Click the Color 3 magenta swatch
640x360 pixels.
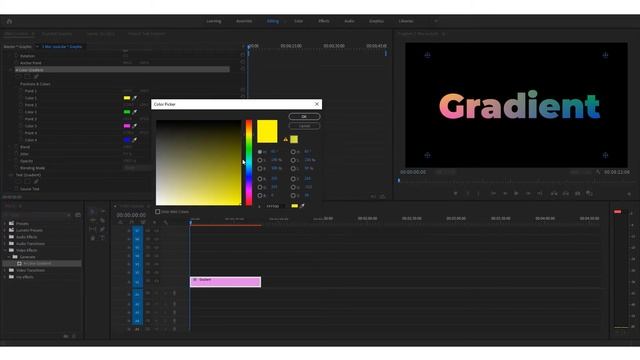pyautogui.click(x=127, y=126)
